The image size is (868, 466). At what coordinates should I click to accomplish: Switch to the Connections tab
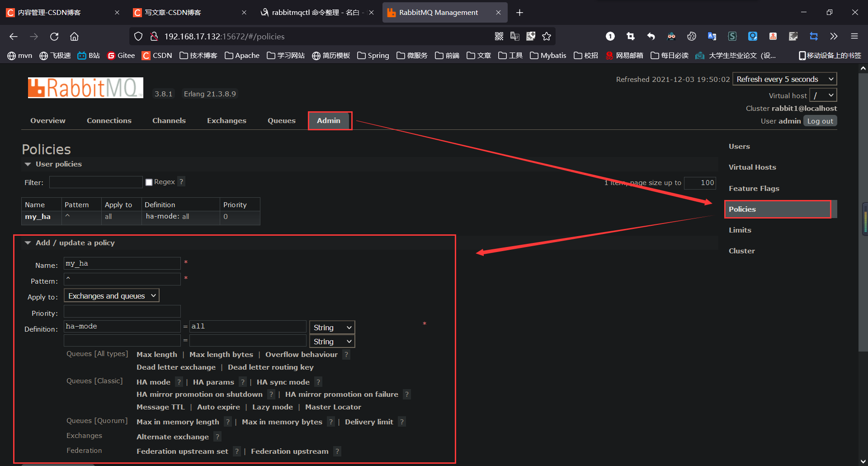point(109,121)
